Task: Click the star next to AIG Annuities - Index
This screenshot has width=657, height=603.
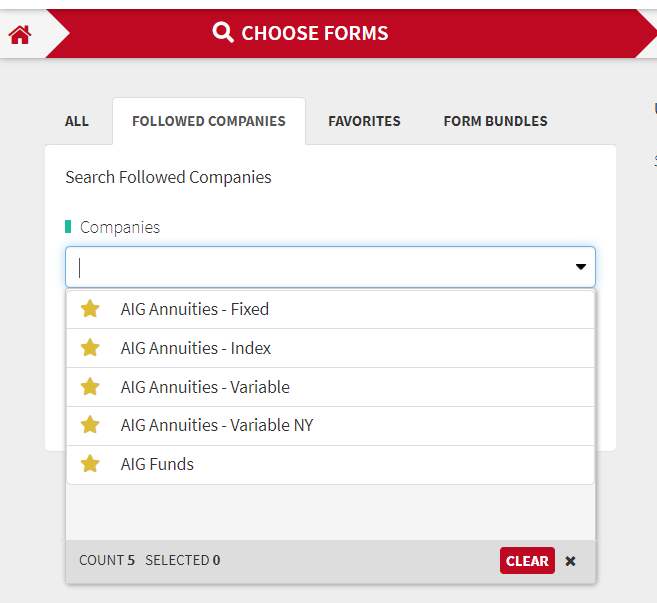Action: (90, 348)
